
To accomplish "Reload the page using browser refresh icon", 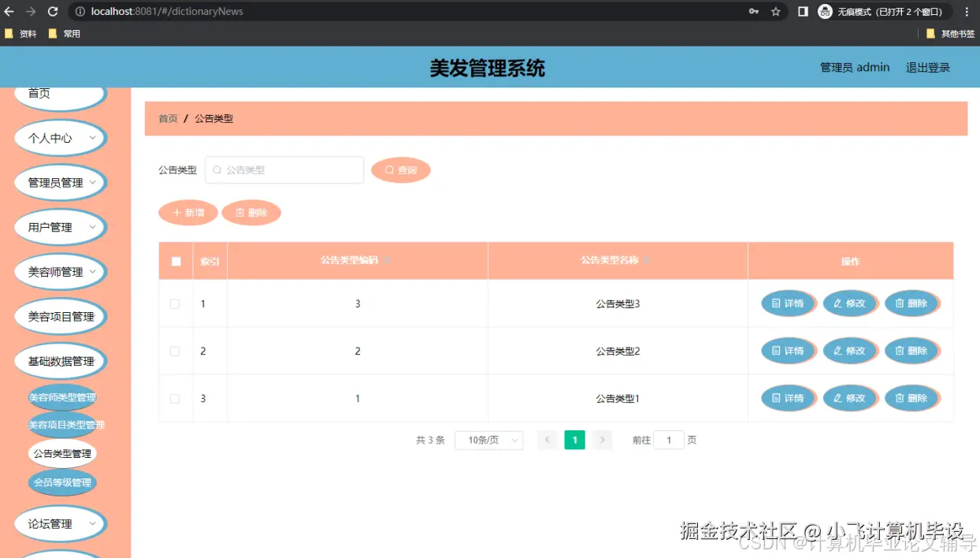I will 52,12.
